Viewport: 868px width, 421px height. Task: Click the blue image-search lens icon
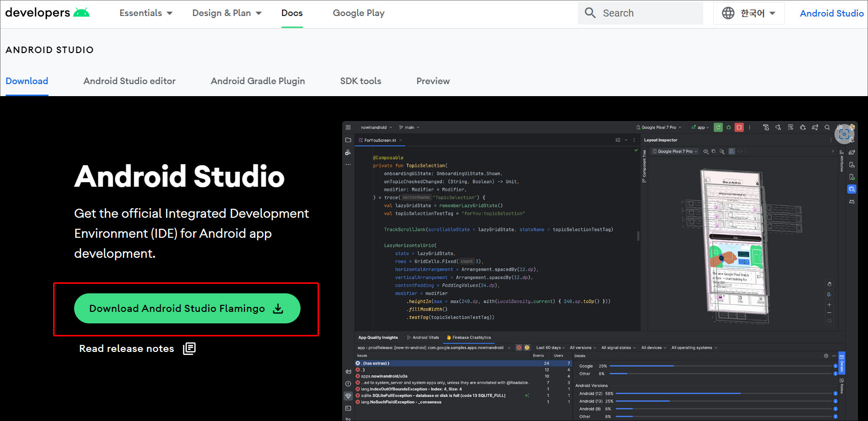tap(844, 134)
